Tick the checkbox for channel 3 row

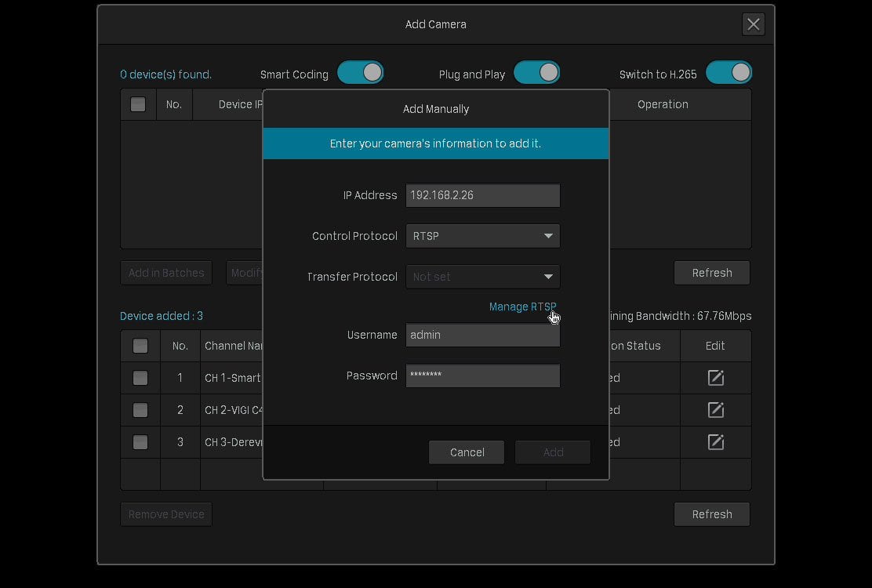pyautogui.click(x=140, y=442)
